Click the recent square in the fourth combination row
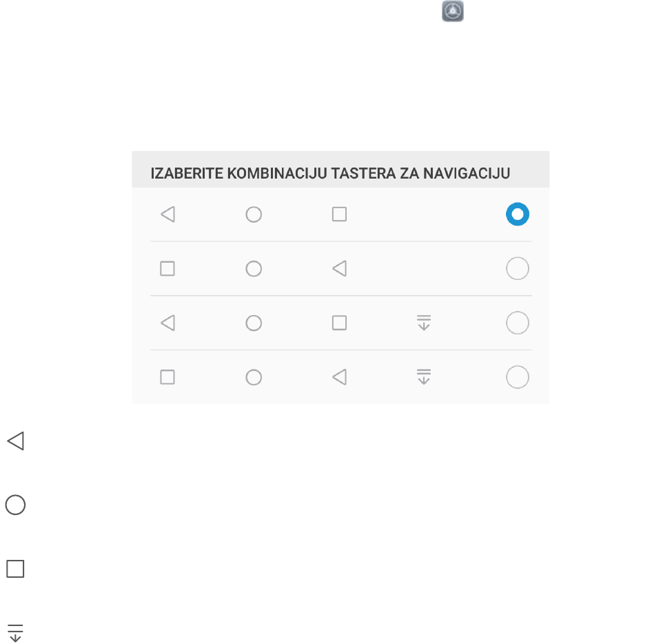 tap(167, 377)
